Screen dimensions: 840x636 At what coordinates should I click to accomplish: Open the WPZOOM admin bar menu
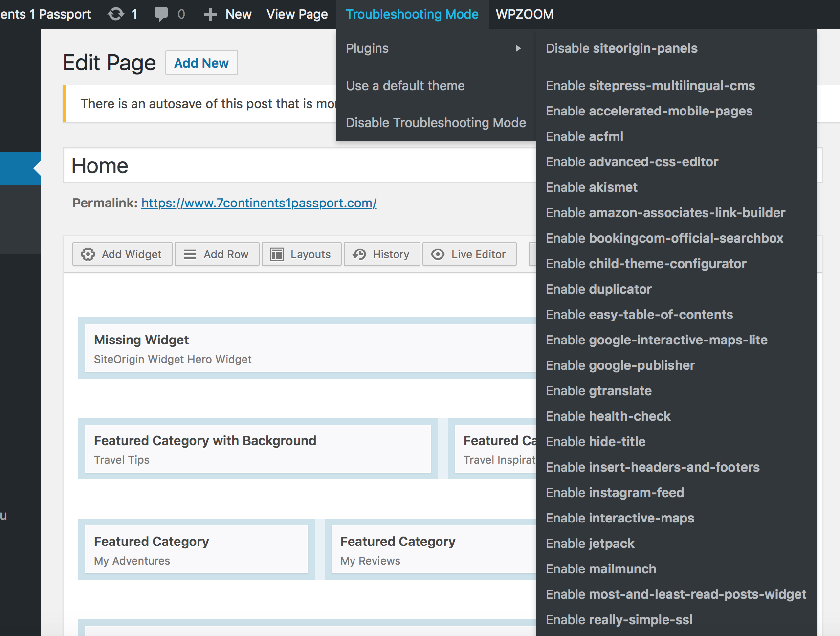coord(525,14)
